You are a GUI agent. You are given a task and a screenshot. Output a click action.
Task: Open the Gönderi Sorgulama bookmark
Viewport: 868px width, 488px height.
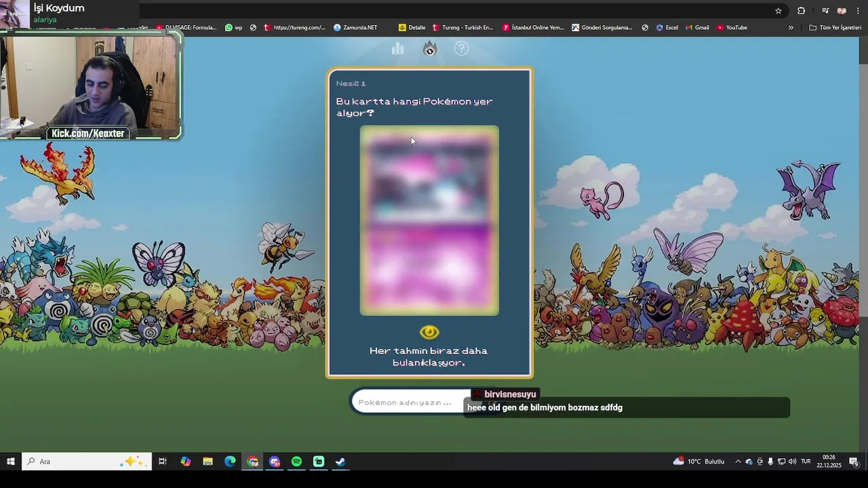[602, 28]
